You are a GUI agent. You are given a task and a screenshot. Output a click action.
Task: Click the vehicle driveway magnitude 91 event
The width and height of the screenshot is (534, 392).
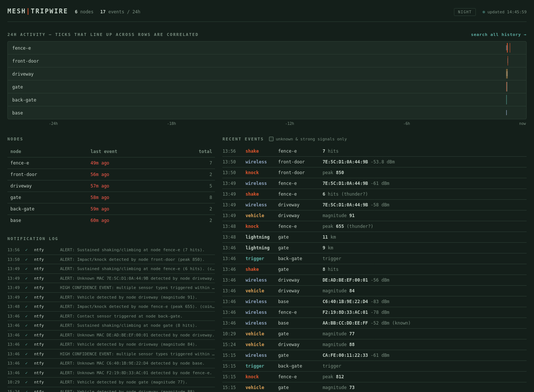(x=374, y=216)
